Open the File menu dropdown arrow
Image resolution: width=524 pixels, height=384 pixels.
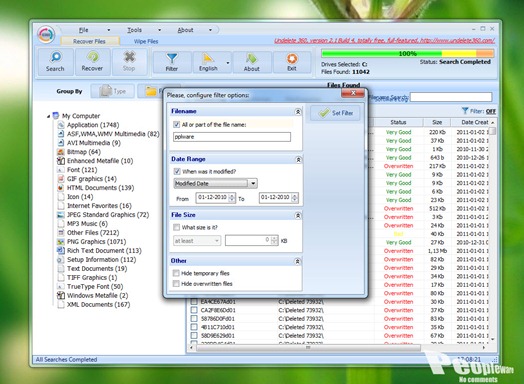pyautogui.click(x=109, y=30)
